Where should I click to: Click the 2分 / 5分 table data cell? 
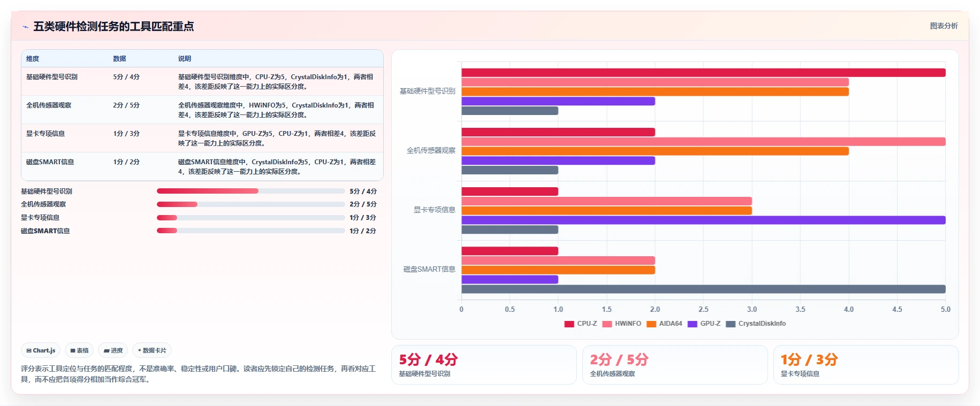[x=126, y=105]
